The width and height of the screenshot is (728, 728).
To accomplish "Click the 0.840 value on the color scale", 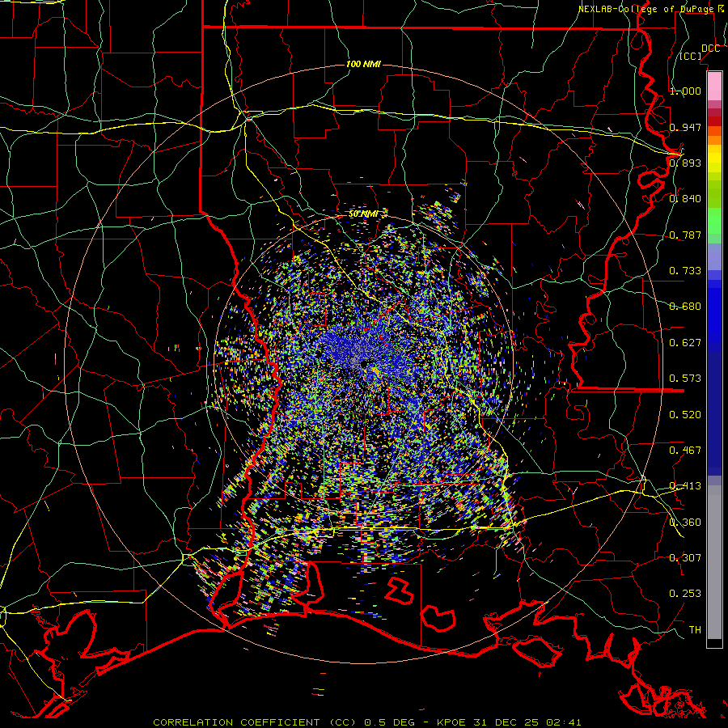I will (685, 199).
